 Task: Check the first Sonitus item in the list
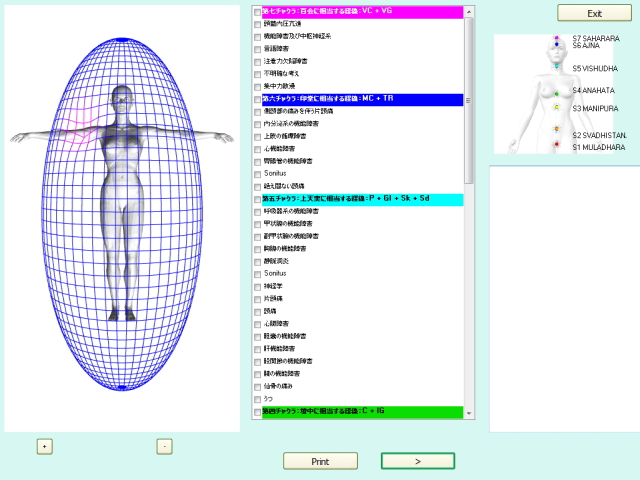(x=258, y=173)
